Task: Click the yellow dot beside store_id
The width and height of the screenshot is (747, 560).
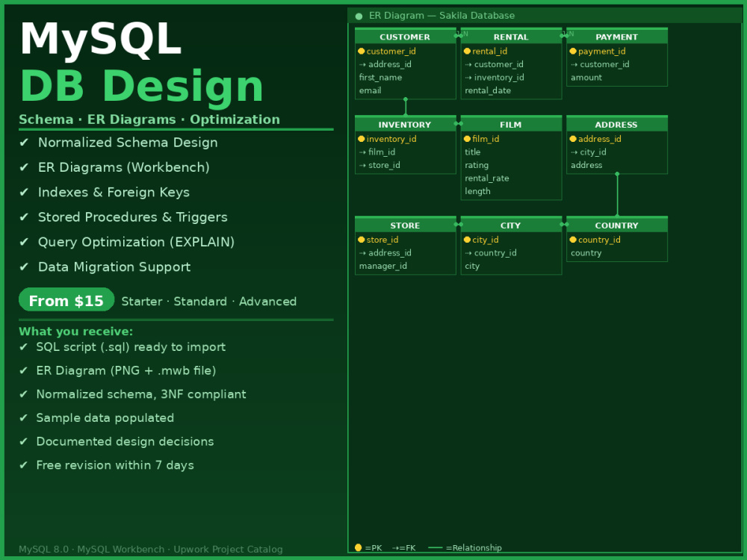Action: pos(361,240)
